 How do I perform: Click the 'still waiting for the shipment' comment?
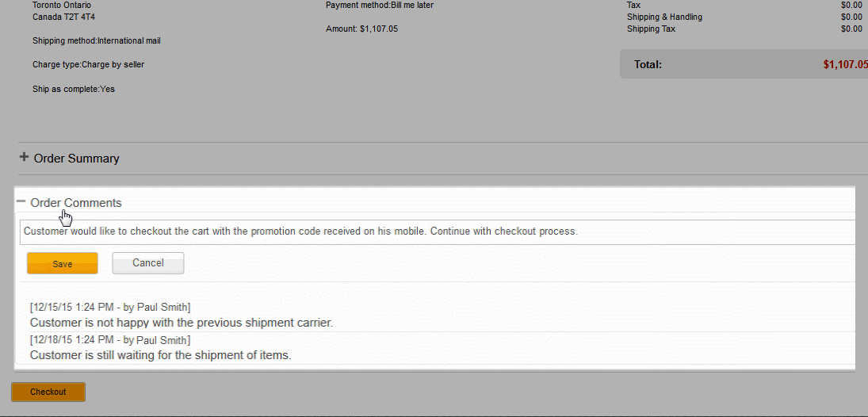point(160,355)
